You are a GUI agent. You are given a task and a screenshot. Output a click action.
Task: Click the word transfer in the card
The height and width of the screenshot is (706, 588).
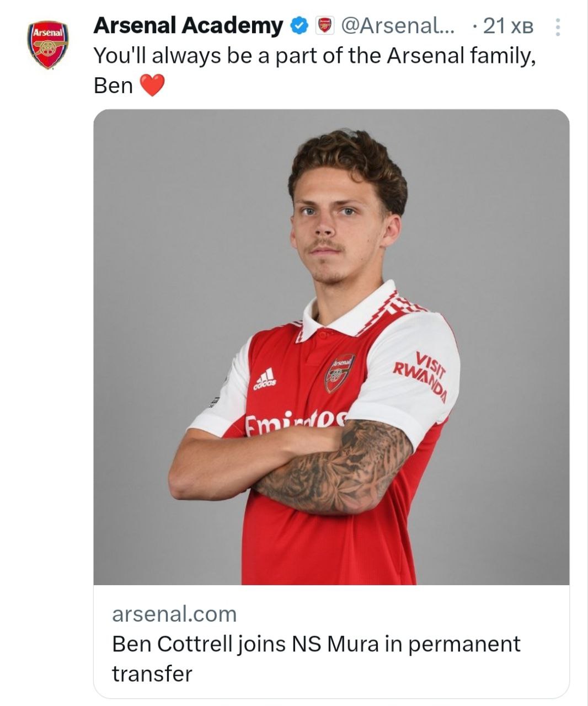click(x=152, y=673)
